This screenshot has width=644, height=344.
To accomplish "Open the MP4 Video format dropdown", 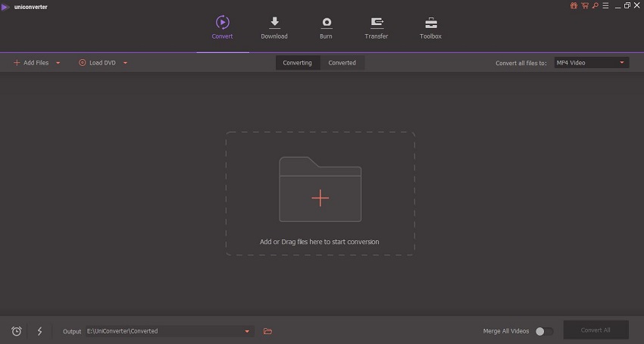I will (x=591, y=63).
